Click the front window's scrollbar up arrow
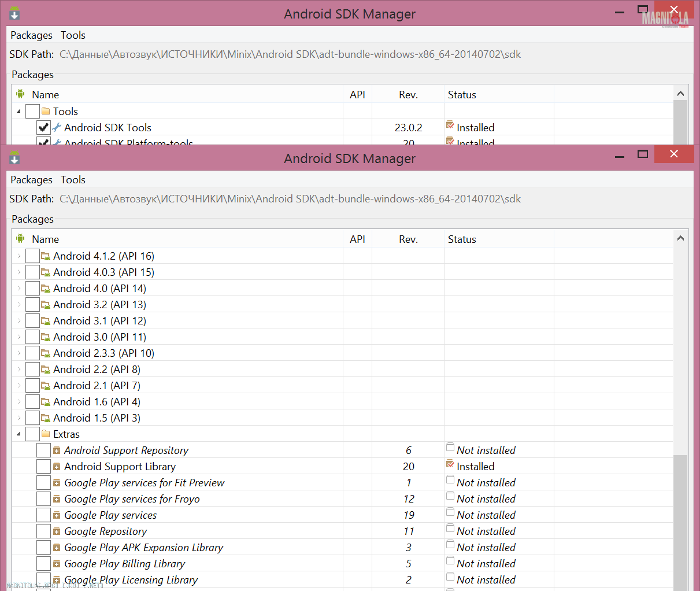Screen dimensions: 700x591 pyautogui.click(x=680, y=238)
